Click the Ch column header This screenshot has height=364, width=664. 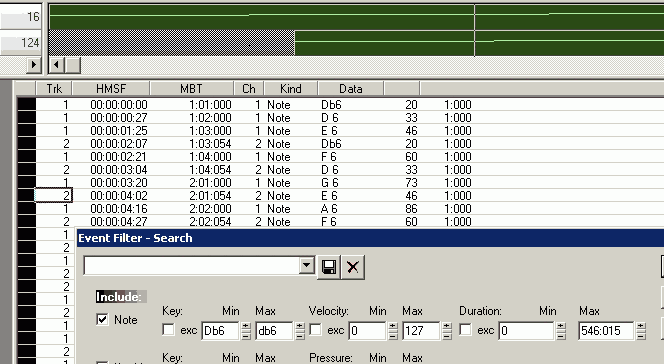[249, 88]
